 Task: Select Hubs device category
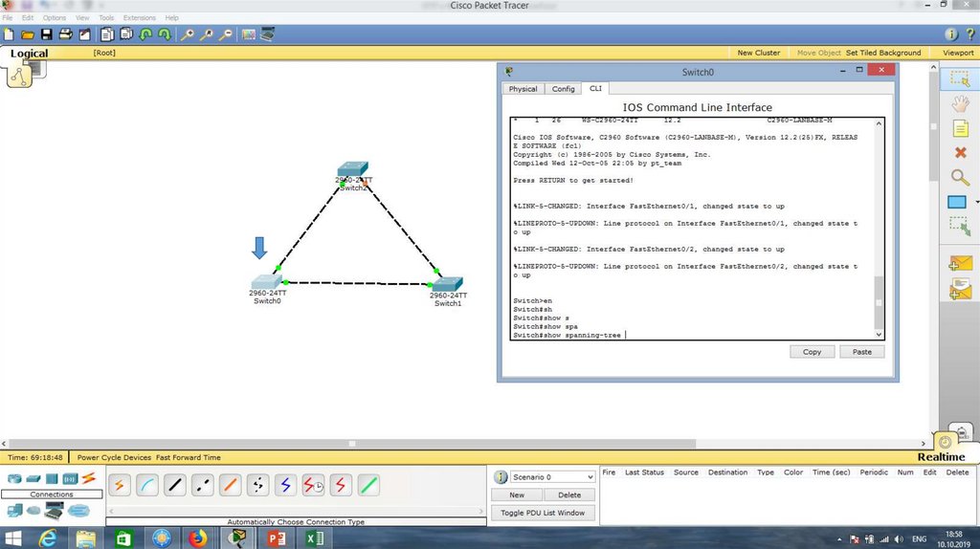click(x=52, y=479)
